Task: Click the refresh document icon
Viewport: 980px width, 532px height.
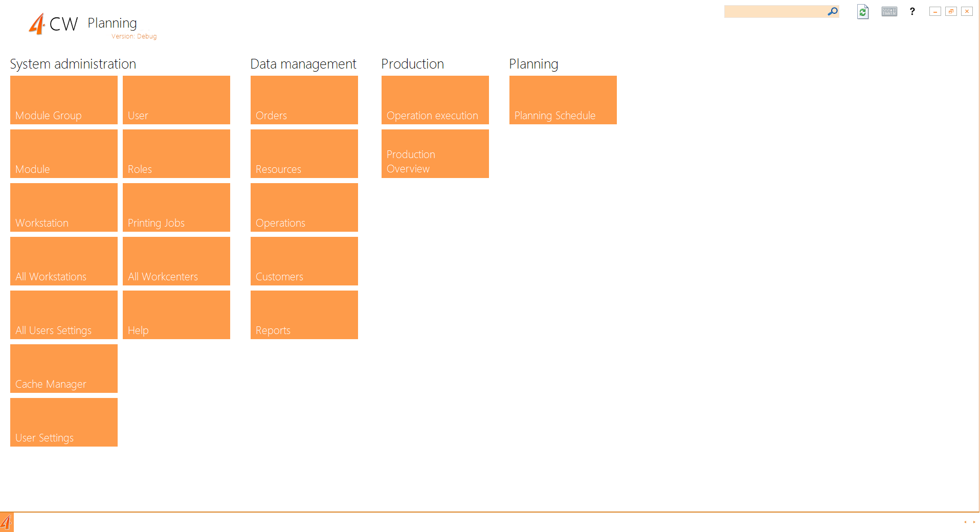Action: click(x=862, y=12)
